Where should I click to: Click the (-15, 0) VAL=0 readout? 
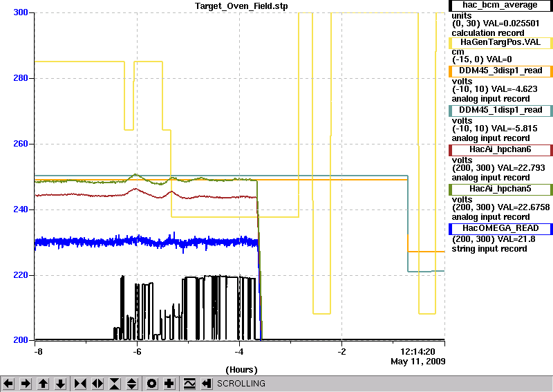coord(482,59)
